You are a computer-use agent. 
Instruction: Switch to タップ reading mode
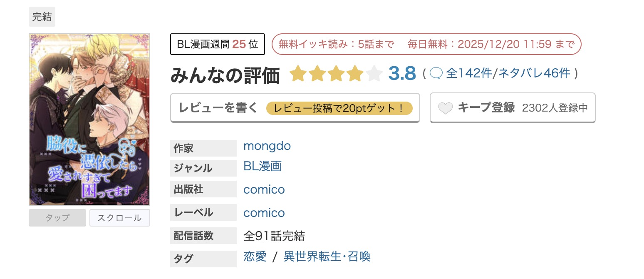click(x=57, y=218)
